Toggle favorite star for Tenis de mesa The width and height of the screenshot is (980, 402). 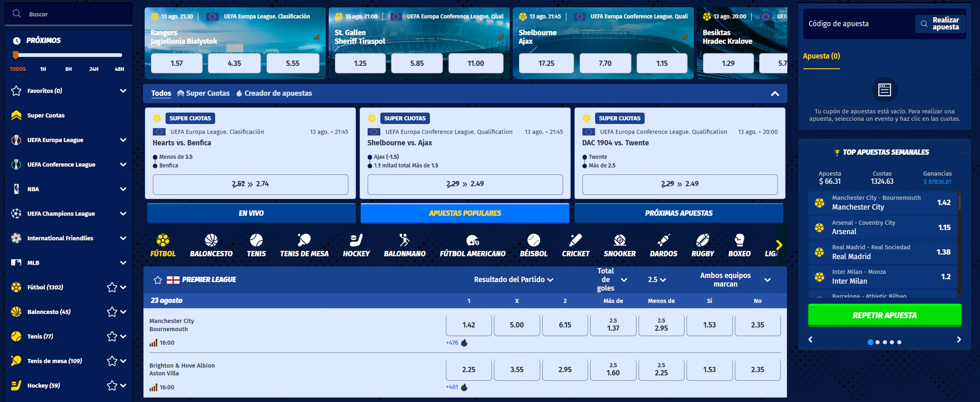(x=112, y=361)
